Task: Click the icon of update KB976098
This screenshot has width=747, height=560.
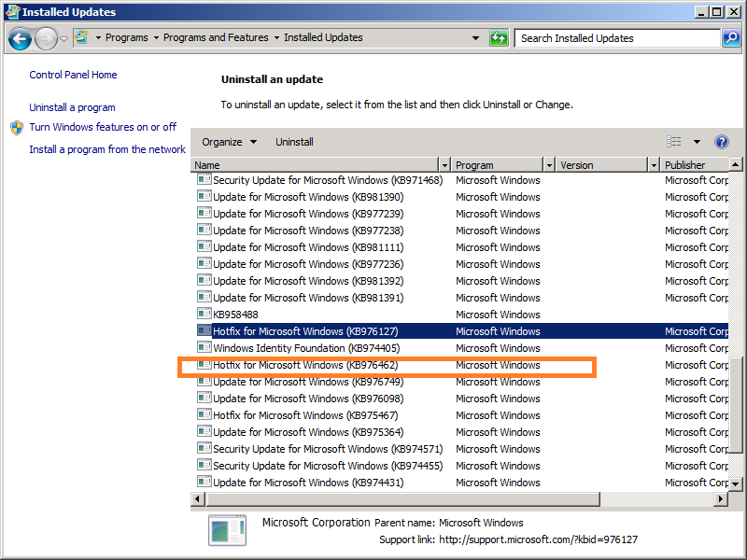Action: pos(204,398)
